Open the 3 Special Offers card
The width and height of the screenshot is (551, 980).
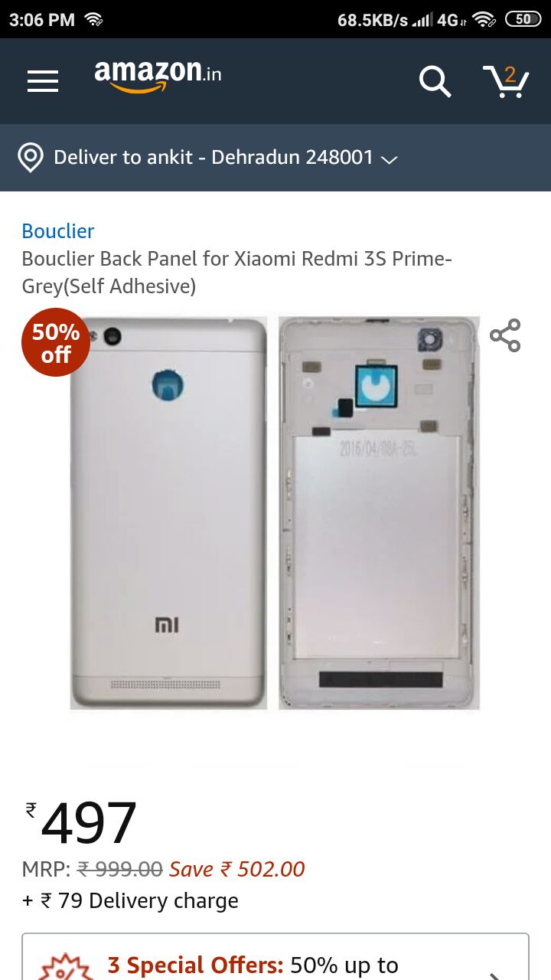coord(275,957)
